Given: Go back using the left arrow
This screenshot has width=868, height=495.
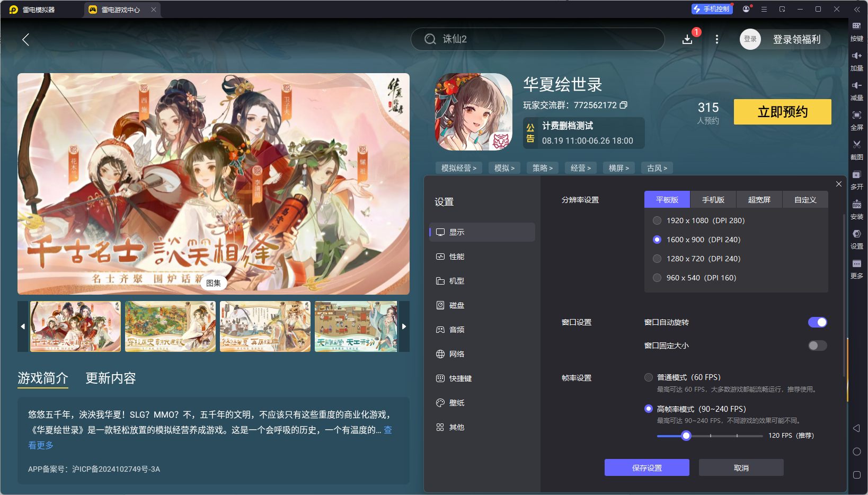Looking at the screenshot, I should (x=25, y=39).
